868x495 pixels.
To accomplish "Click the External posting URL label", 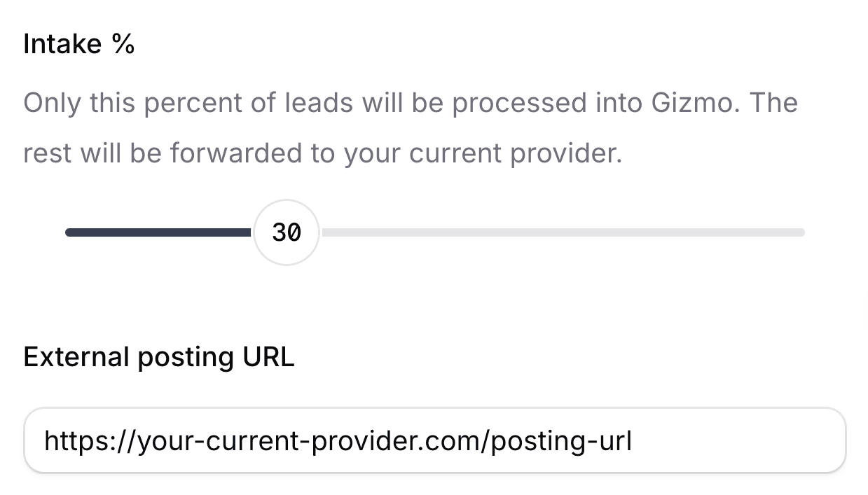I will pos(159,358).
